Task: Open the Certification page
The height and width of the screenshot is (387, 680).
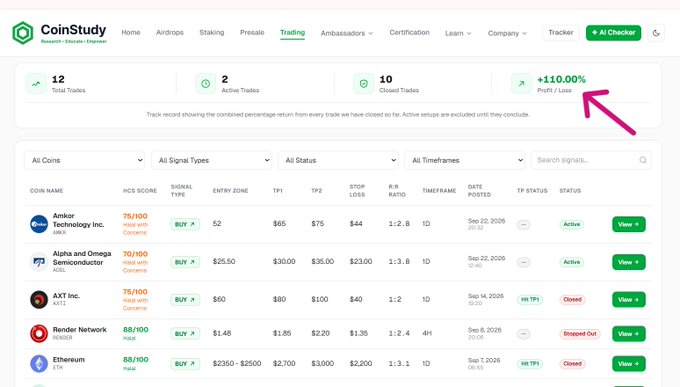Action: 409,33
